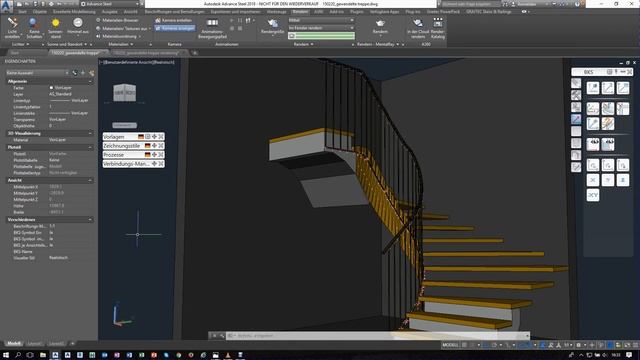Screen dimensions: 640x360
Task: Select the Werkzeuge ribbon tab
Action: 276,11
